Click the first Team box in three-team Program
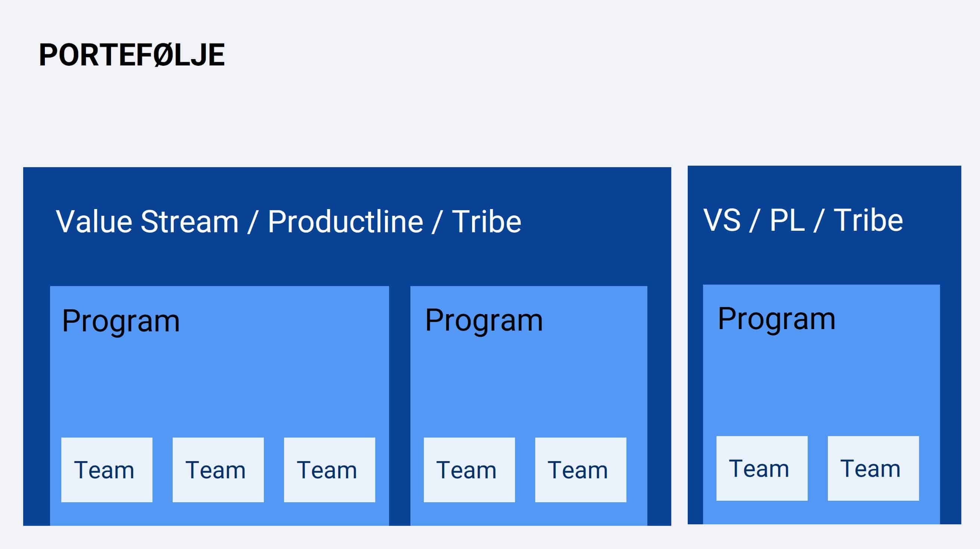 (107, 470)
